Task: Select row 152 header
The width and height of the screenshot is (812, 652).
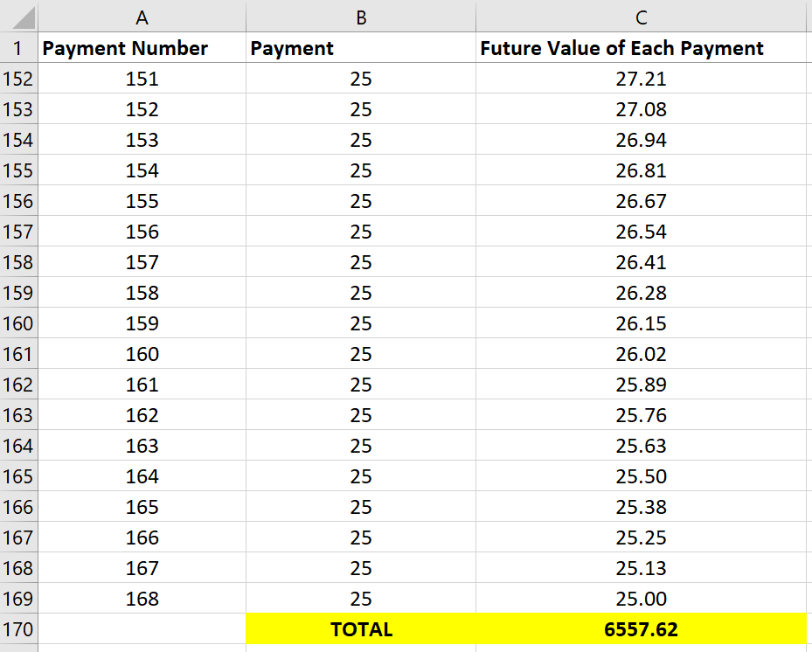Action: point(18,80)
